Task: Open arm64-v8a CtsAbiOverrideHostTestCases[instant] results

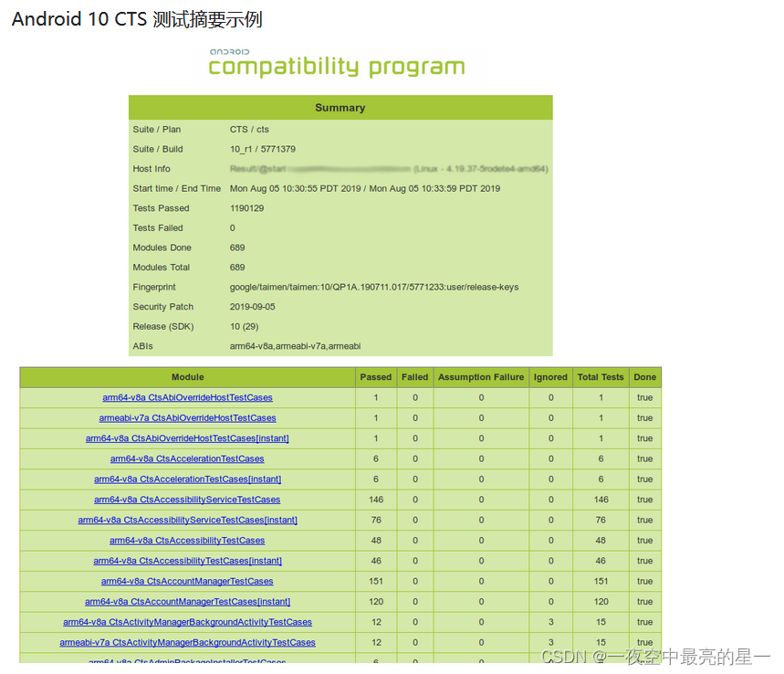Action: pyautogui.click(x=187, y=438)
